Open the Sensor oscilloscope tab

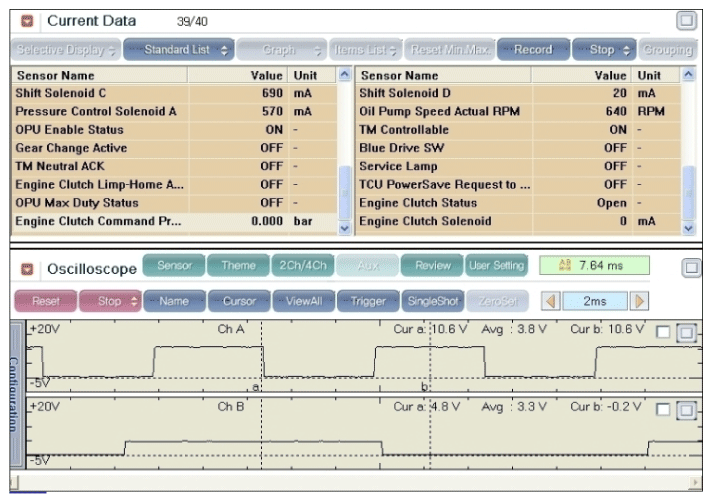tap(174, 266)
